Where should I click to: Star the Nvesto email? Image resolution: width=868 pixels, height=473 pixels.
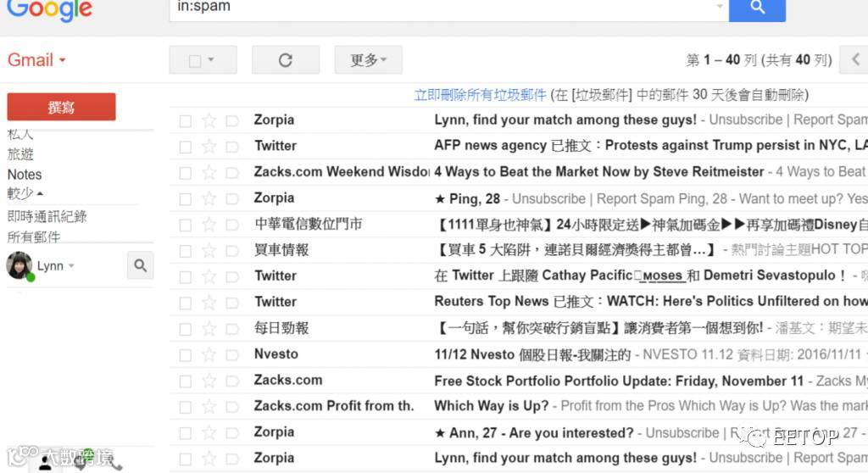click(209, 354)
